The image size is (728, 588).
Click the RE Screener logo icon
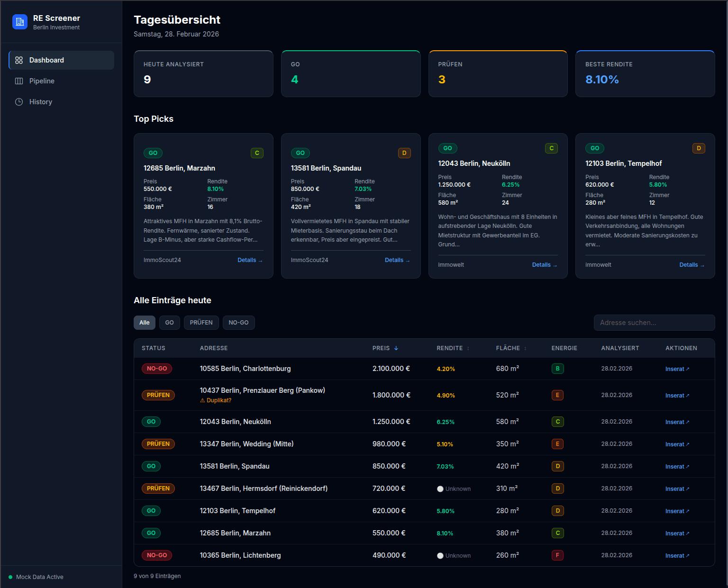click(x=19, y=22)
